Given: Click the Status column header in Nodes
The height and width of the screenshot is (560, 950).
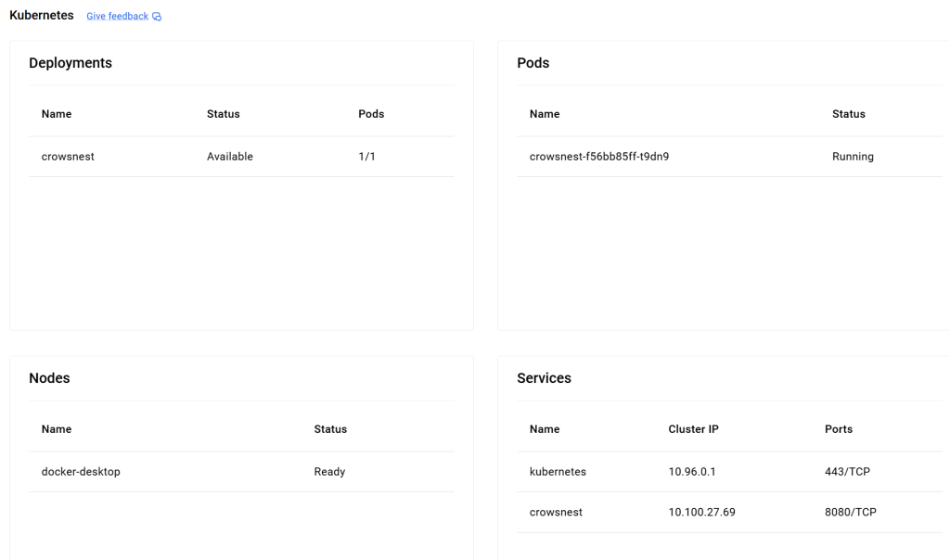Looking at the screenshot, I should coord(330,429).
